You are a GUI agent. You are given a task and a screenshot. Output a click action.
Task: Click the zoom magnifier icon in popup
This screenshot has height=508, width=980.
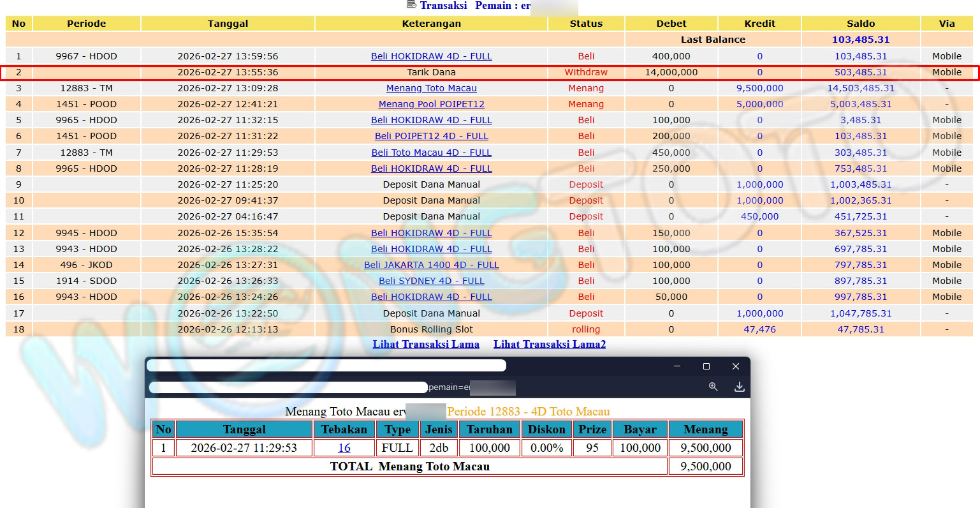tap(713, 387)
